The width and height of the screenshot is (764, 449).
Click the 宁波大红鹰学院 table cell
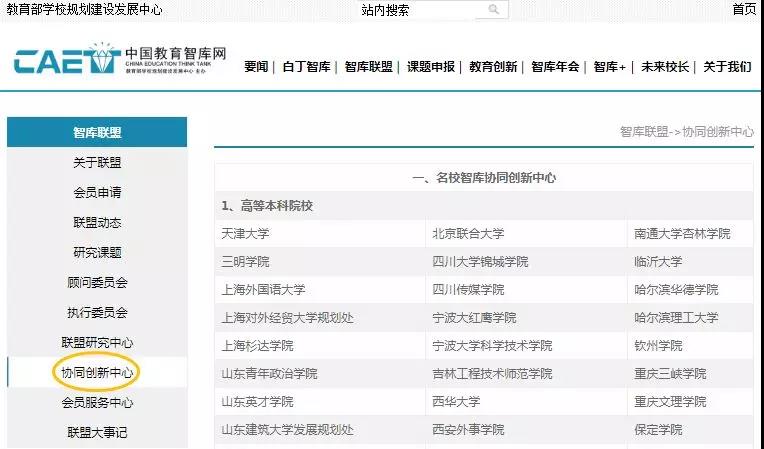click(526, 318)
